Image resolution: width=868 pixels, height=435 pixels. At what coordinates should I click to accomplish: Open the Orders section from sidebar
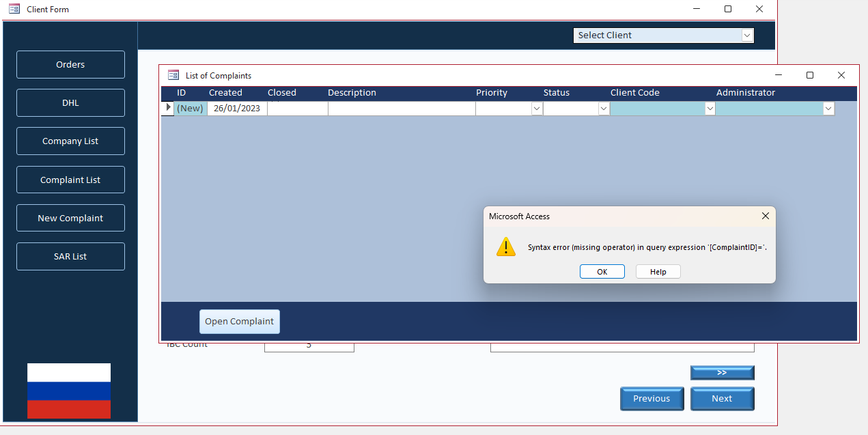pos(70,65)
